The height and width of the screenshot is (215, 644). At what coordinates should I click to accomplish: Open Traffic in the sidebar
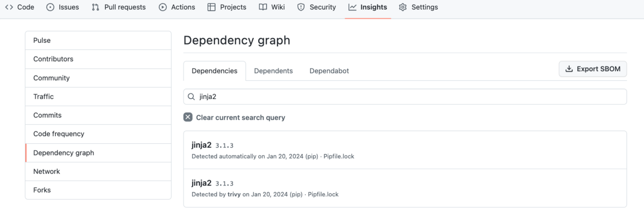click(x=98, y=97)
